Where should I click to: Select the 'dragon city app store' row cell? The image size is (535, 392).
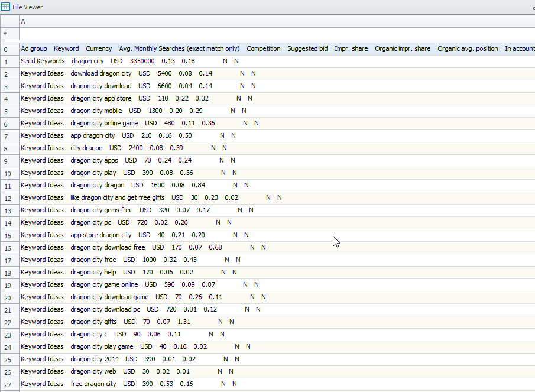tap(277, 98)
